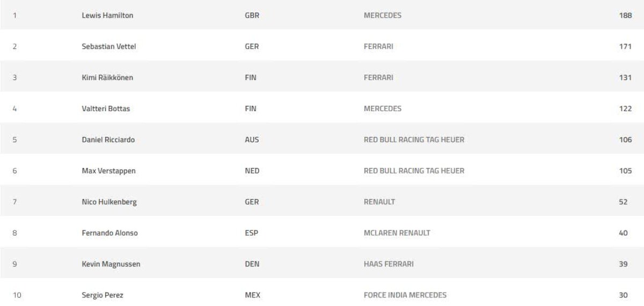Click the RENAULT team for Hulkenberg

click(379, 202)
